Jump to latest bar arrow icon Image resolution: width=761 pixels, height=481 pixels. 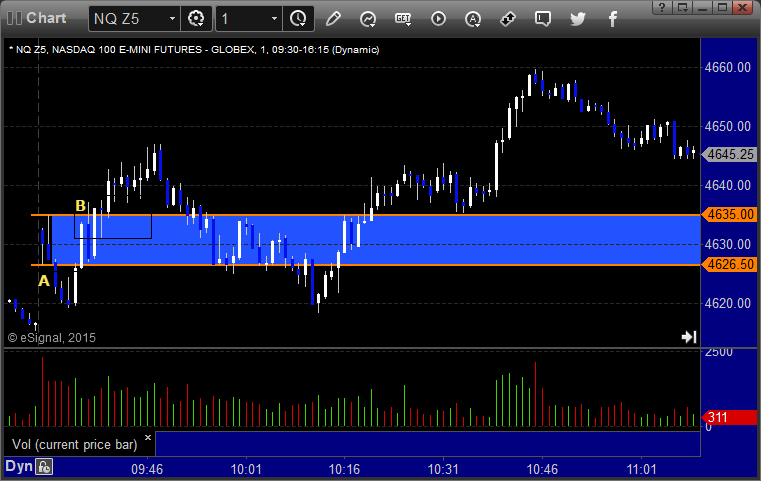coord(689,337)
